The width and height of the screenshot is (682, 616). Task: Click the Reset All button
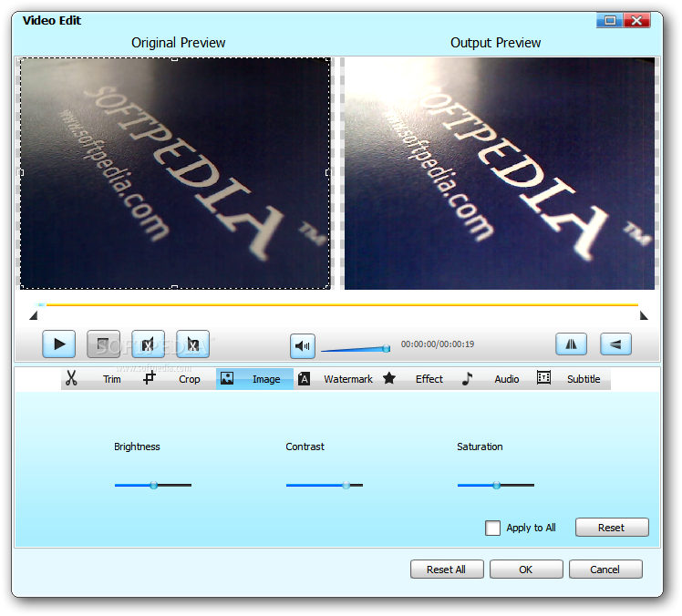coord(447,570)
